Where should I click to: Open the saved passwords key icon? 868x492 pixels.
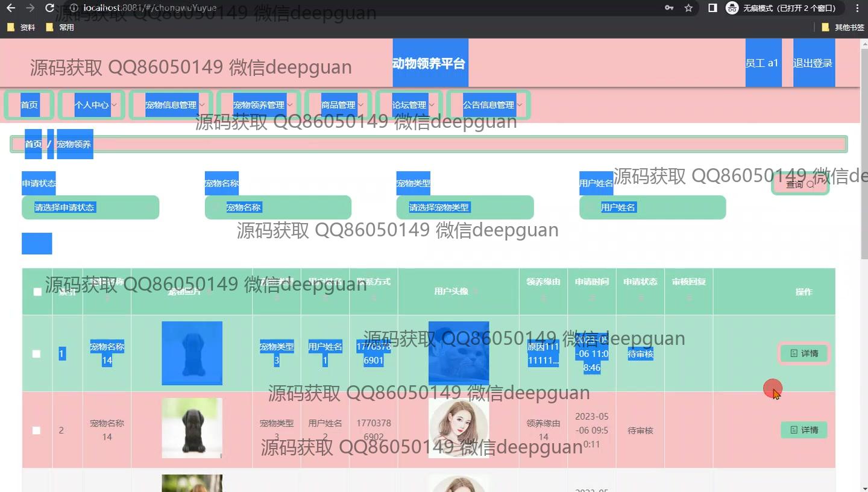pos(669,8)
